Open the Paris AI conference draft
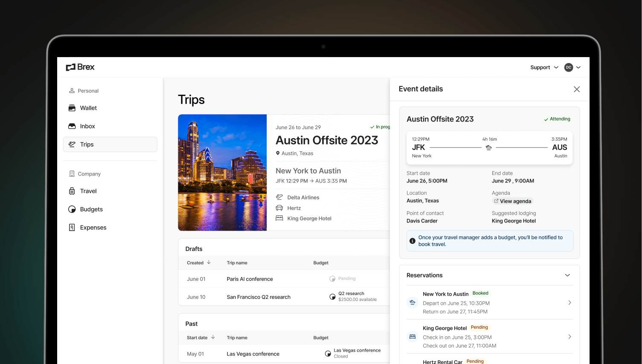642x364 pixels. pyautogui.click(x=250, y=279)
